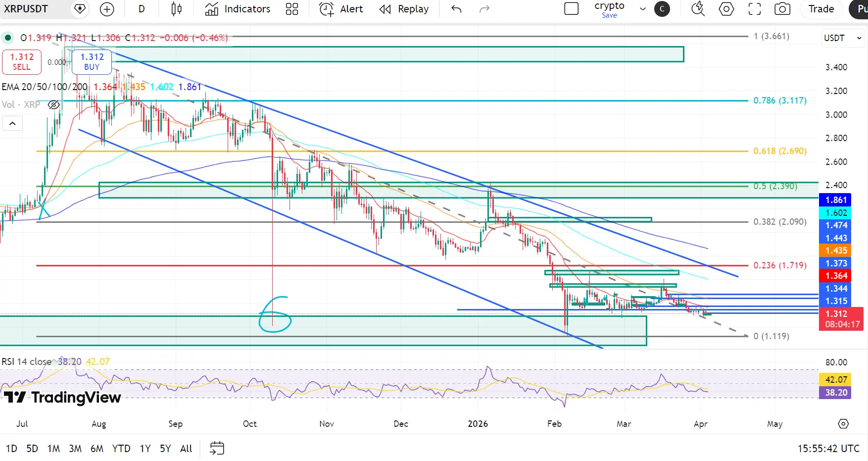This screenshot has width=868, height=461.
Task: Click the Apr label on time axis
Action: pos(701,424)
